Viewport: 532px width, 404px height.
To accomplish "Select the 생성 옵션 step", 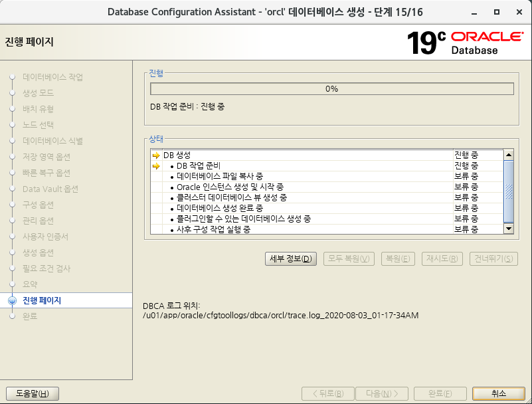I will pos(38,252).
